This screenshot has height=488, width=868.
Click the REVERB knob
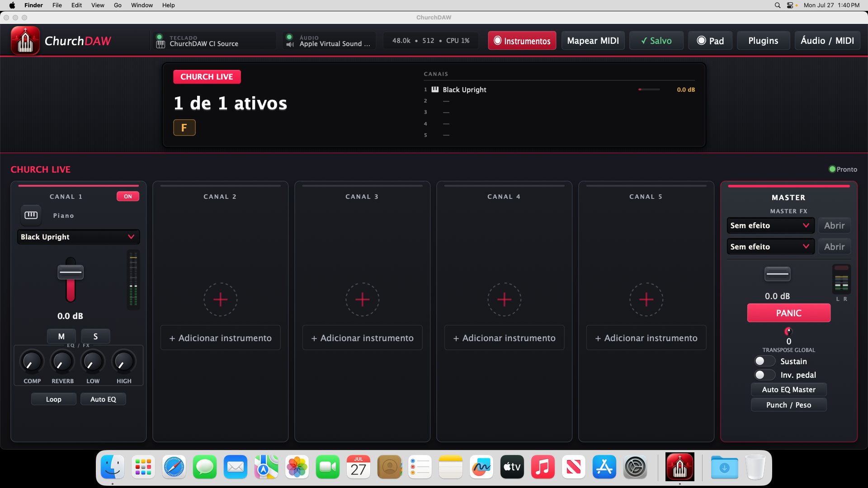pyautogui.click(x=62, y=361)
